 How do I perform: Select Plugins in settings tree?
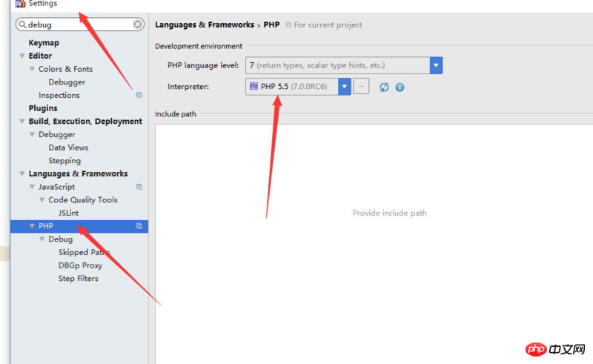tap(43, 108)
